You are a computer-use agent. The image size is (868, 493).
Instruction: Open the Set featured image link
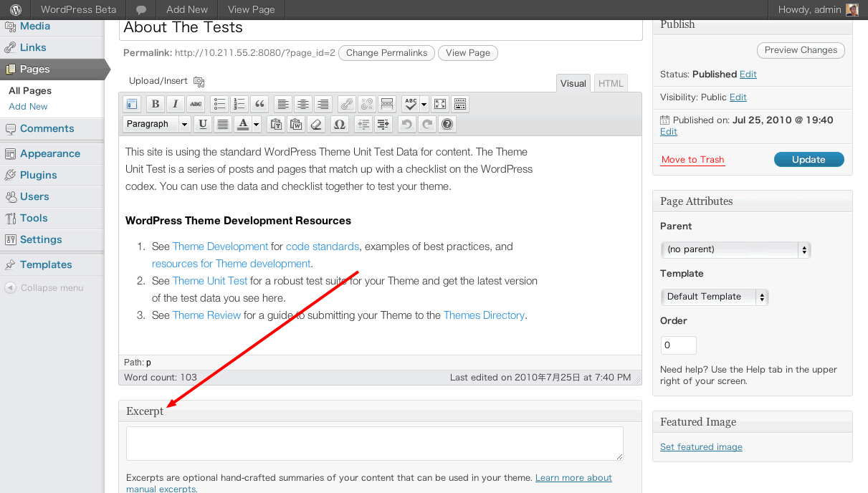(700, 446)
